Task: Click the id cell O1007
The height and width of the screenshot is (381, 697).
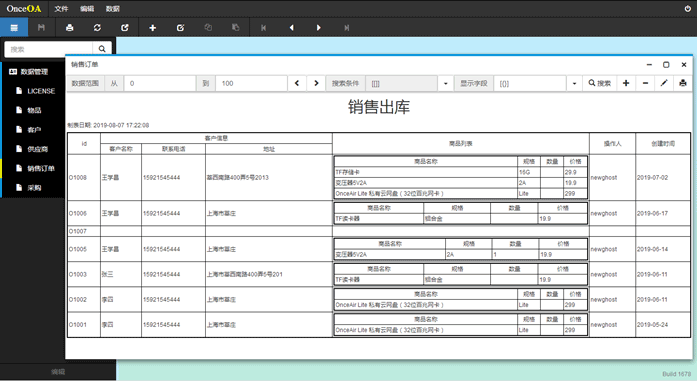Action: pyautogui.click(x=84, y=231)
